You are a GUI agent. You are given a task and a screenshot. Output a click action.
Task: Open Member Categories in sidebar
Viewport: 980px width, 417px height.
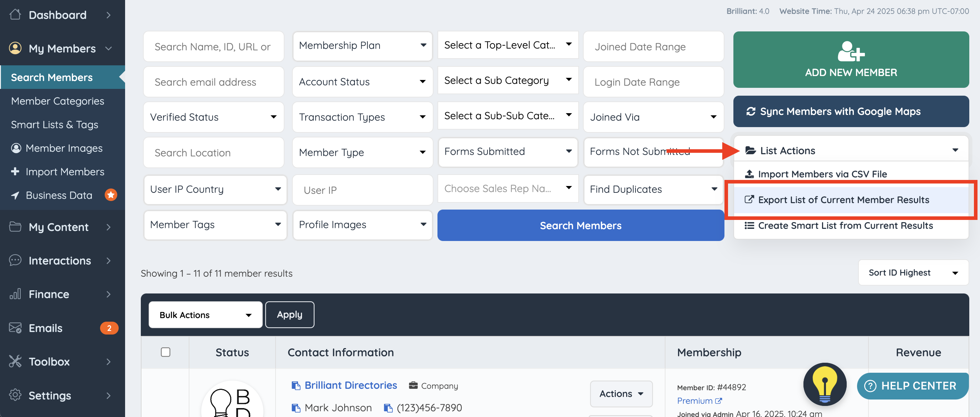[x=58, y=101]
